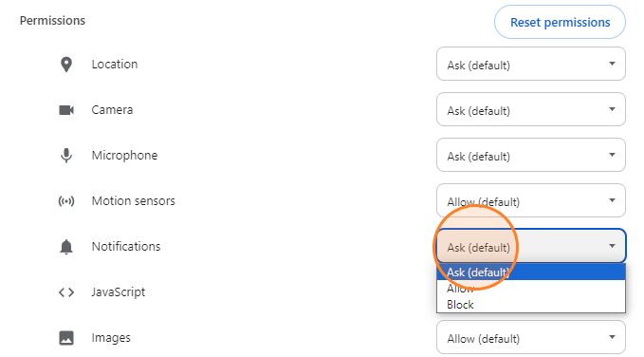This screenshot has height=357, width=644.
Task: Click the Motion sensors icon
Action: pos(66,201)
